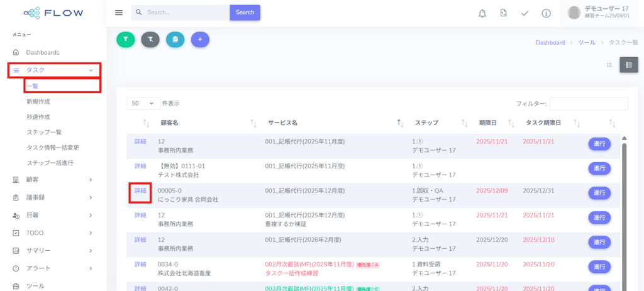Click the info circle icon in header
Viewport: 644px width, 291px height.
pyautogui.click(x=547, y=13)
